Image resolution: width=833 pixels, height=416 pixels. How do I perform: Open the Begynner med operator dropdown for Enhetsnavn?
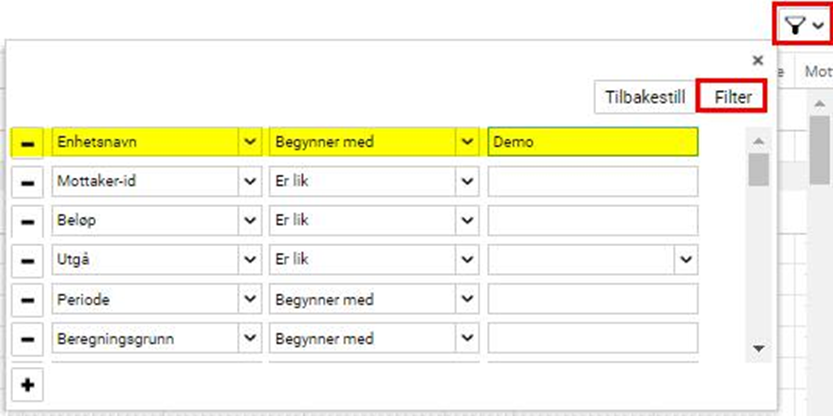pyautogui.click(x=466, y=143)
